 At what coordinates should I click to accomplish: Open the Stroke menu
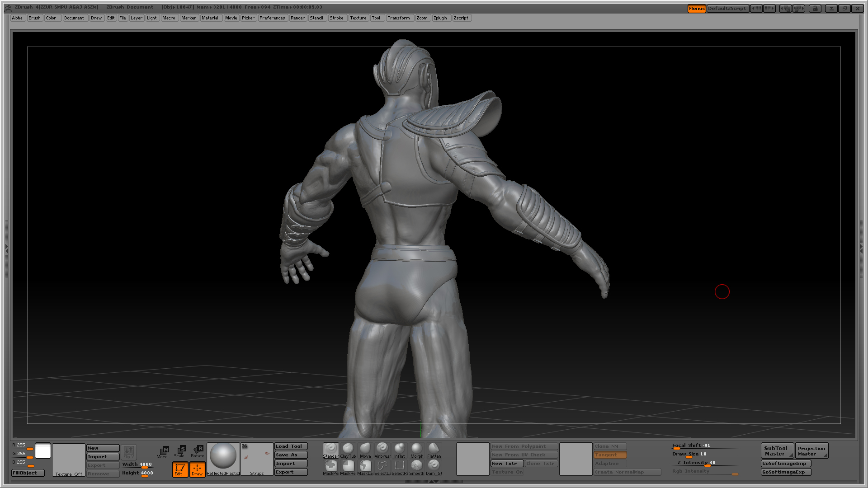(337, 18)
